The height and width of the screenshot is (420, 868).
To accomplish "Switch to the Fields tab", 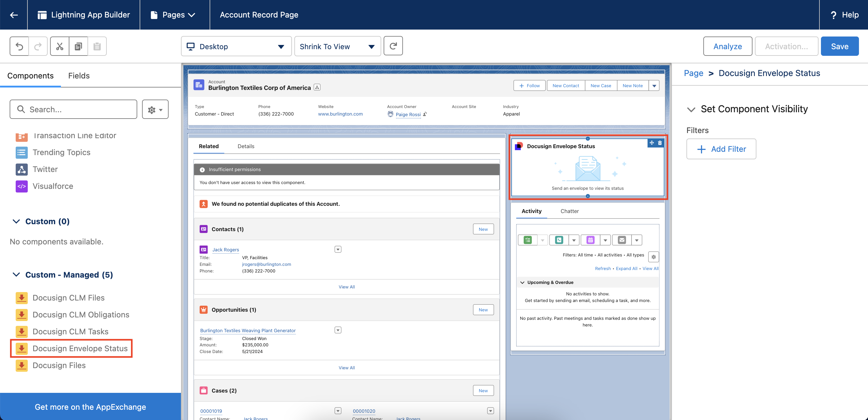I will [78, 75].
